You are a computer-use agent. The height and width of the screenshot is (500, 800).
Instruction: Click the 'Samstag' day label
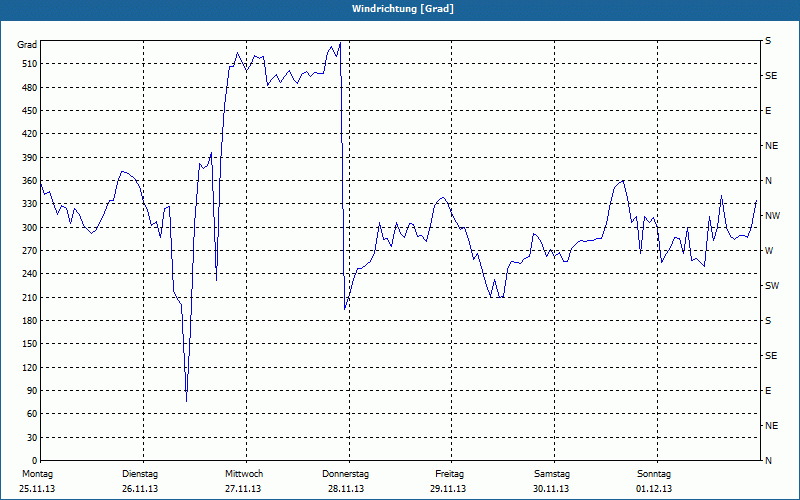[x=552, y=474]
